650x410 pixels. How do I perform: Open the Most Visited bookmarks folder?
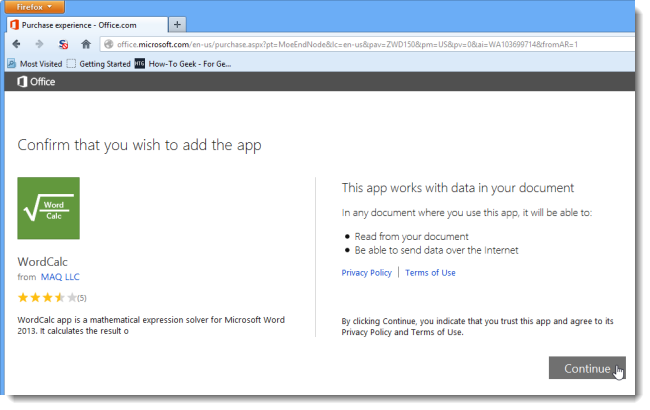[35, 64]
